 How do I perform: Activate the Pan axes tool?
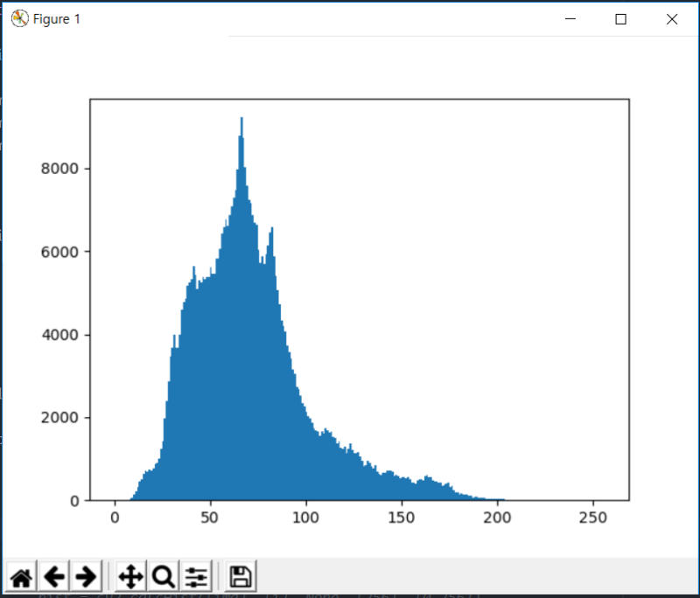130,577
